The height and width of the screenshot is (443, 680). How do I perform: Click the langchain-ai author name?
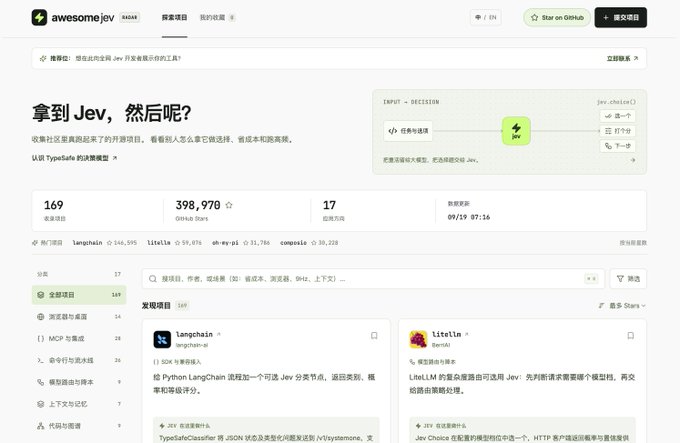point(192,345)
